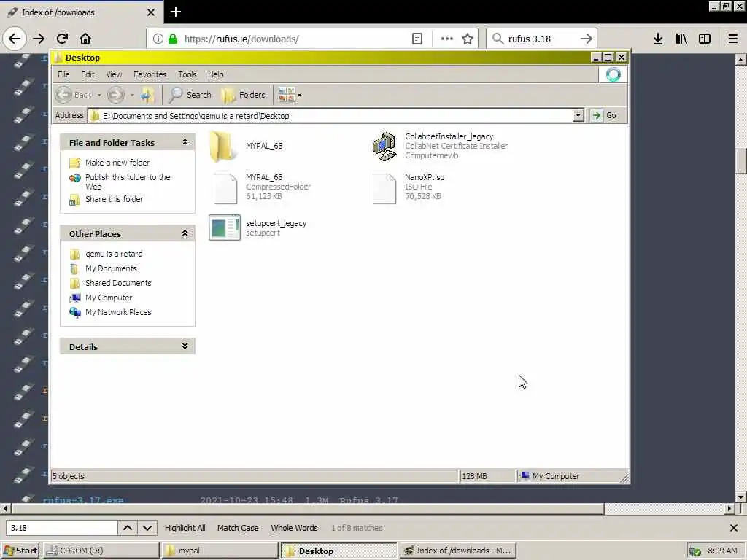
Task: Close the Index of /downloads tab
Action: (x=151, y=12)
